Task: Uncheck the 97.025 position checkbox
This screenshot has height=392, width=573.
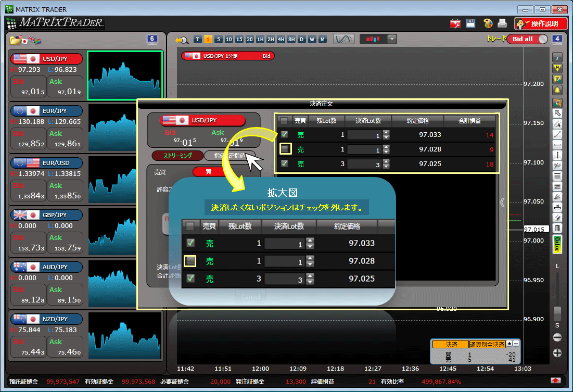Action: click(285, 163)
